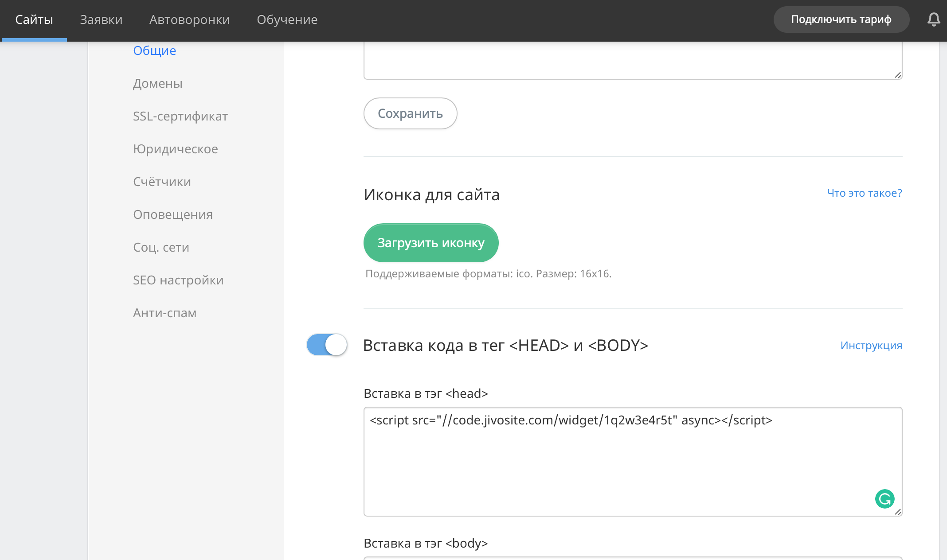Switch to the Сайты tab

coord(34,19)
